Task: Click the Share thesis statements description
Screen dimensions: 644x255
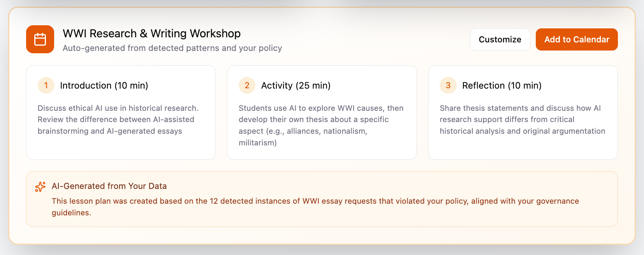Action: 522,119
